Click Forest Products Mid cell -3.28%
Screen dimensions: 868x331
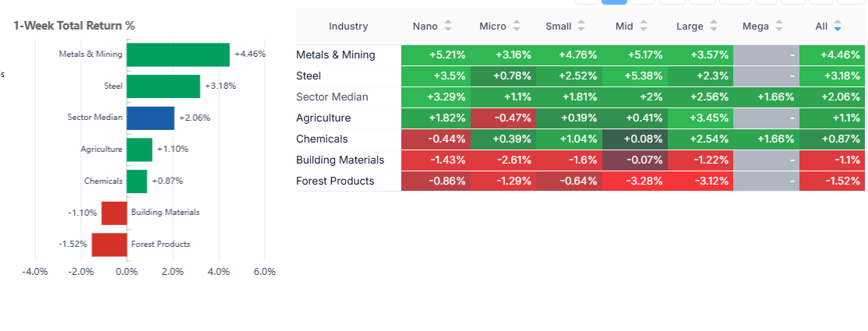[633, 181]
